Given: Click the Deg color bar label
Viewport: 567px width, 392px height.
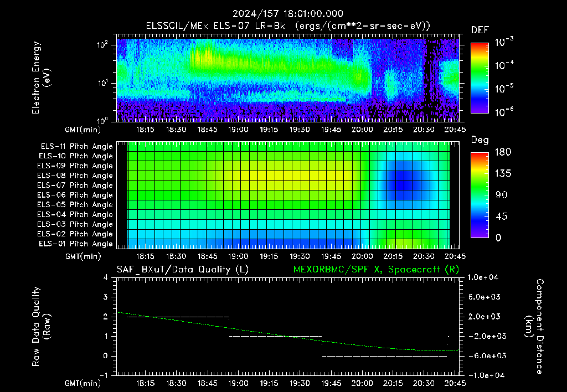Looking at the screenshot, I should coord(480,140).
